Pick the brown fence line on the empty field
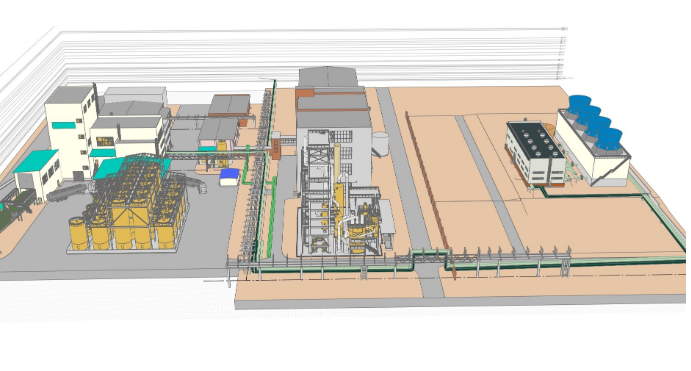 pos(426,181)
